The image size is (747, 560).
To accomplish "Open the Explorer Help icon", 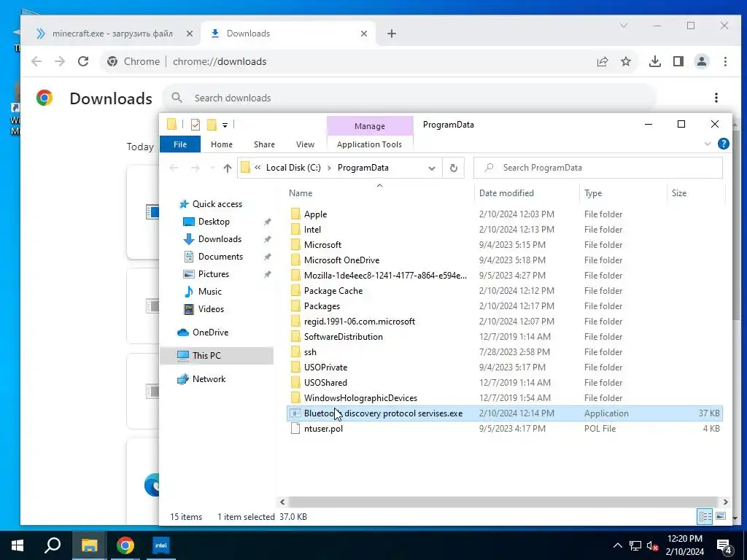I will 723,144.
